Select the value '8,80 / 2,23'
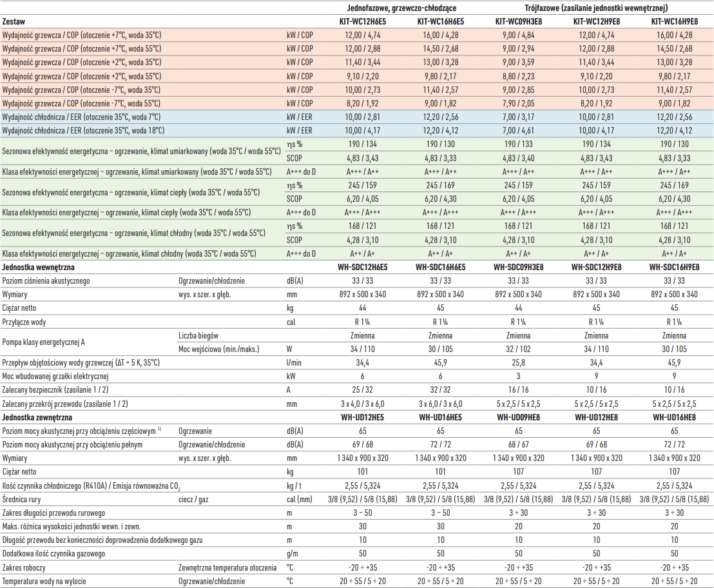Viewport: 714px width, 588px height. 518,76
